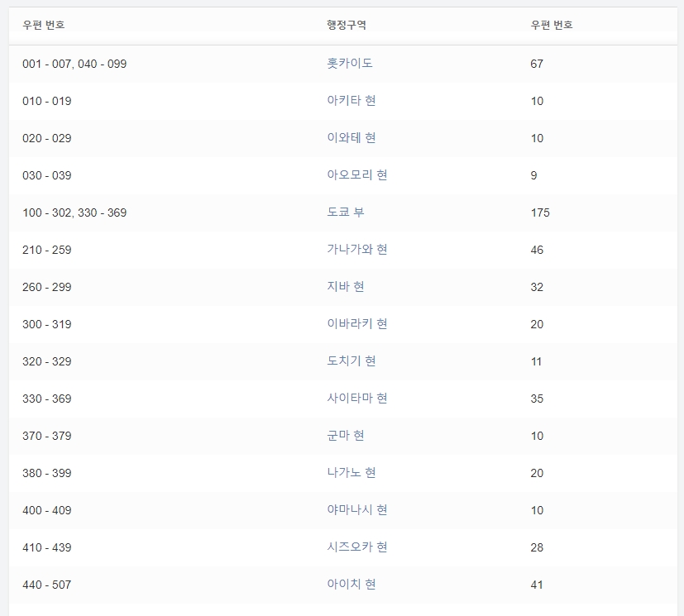
Task: Open the 아오모리 현 link
Action: click(x=357, y=175)
